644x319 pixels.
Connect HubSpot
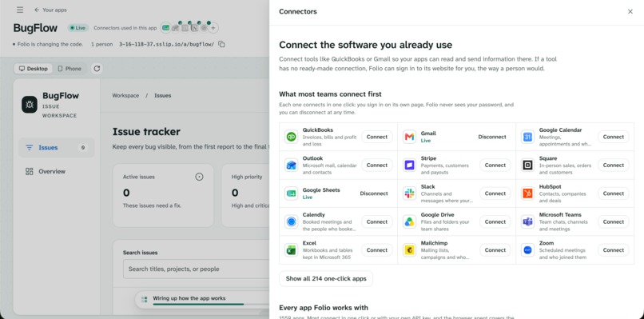pyautogui.click(x=614, y=193)
